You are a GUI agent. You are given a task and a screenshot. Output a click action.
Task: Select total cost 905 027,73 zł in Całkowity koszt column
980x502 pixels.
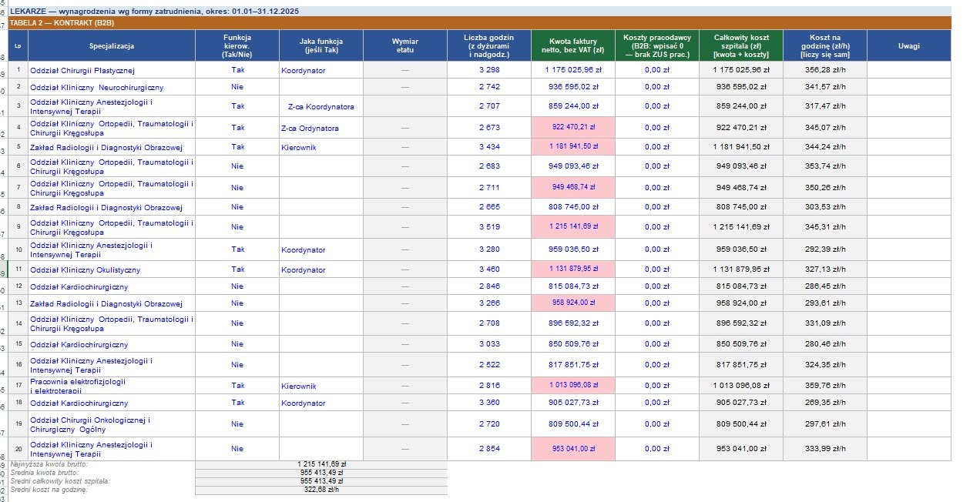(741, 403)
